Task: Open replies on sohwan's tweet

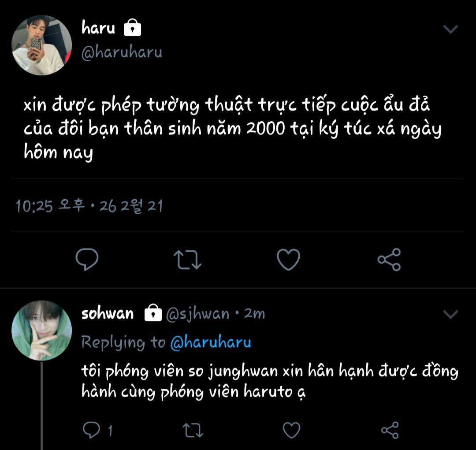Action: pos(92,430)
